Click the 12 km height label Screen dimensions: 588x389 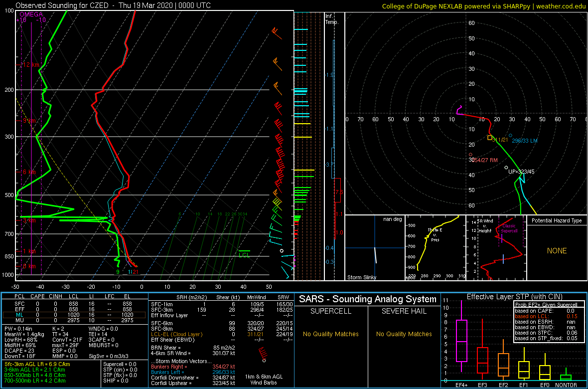(31, 64)
